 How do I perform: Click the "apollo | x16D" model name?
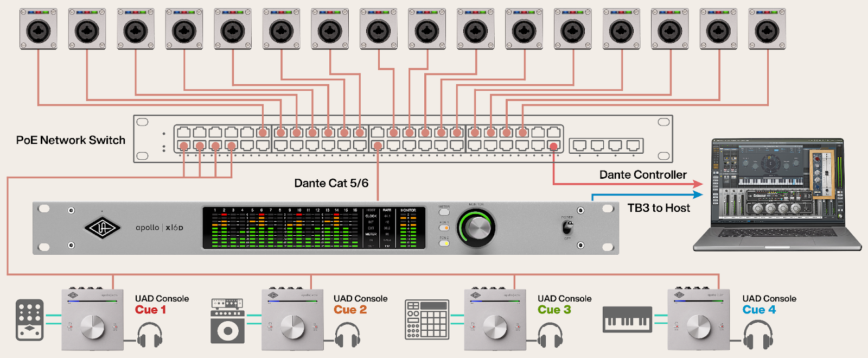[159, 228]
